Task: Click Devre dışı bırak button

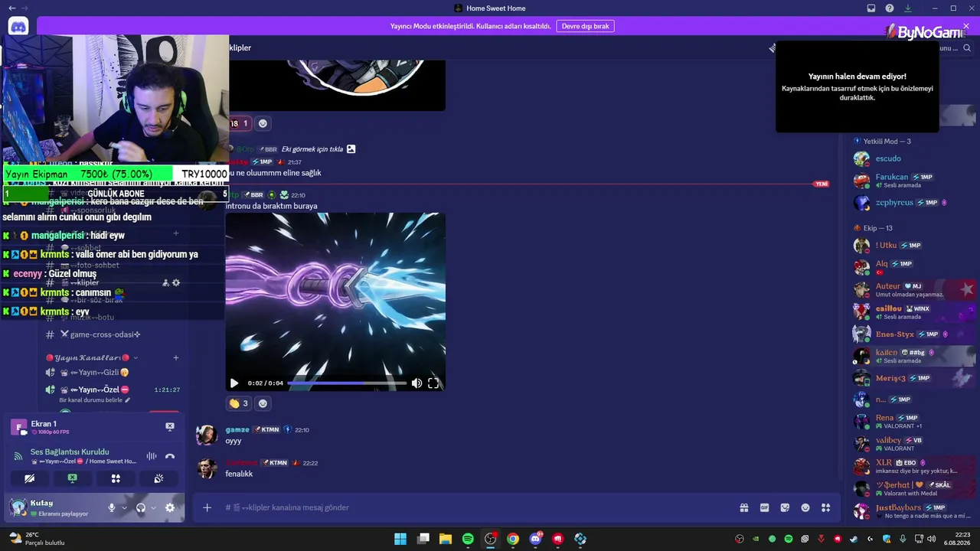Action: click(x=585, y=26)
